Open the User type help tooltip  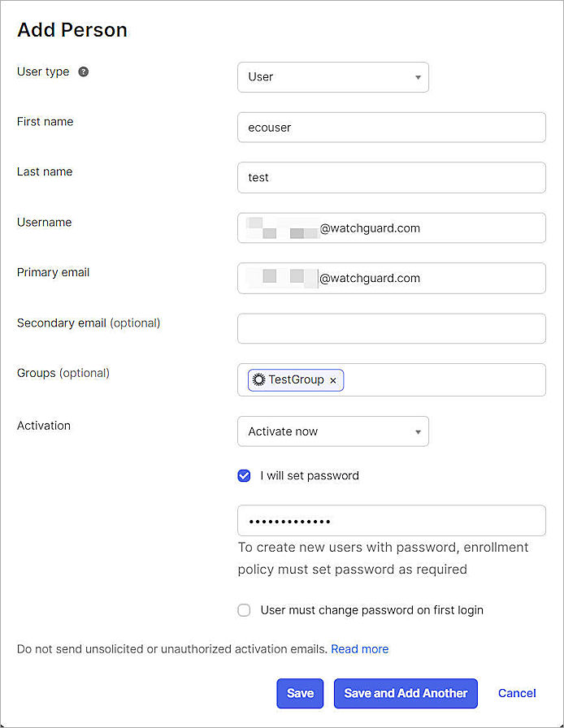[x=83, y=71]
